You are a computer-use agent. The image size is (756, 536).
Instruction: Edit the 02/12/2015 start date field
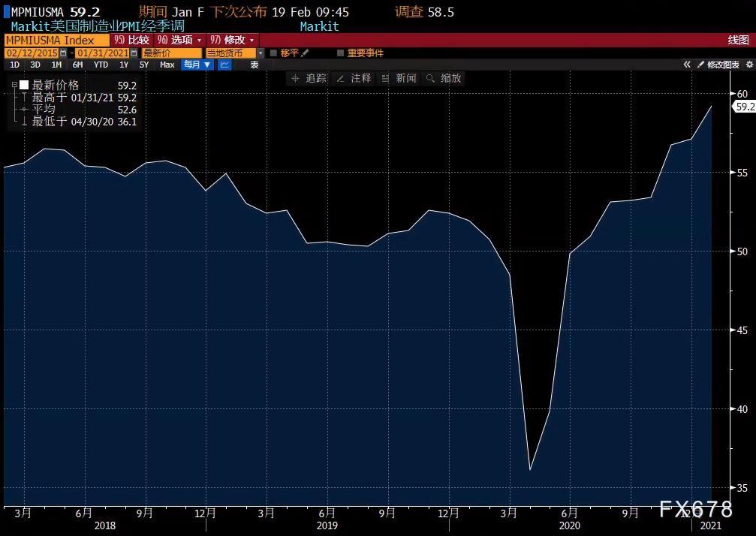(x=32, y=53)
